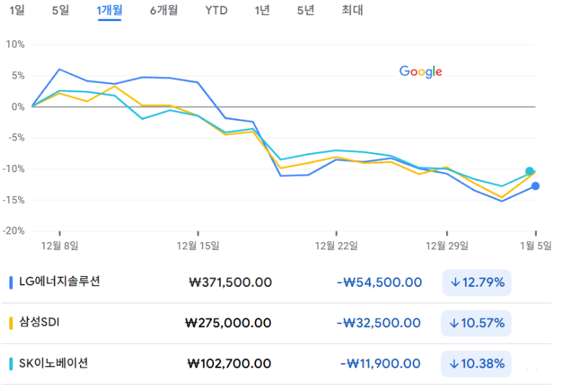
Task: Click the cyan endpoint dot on the chart
Action: (530, 171)
